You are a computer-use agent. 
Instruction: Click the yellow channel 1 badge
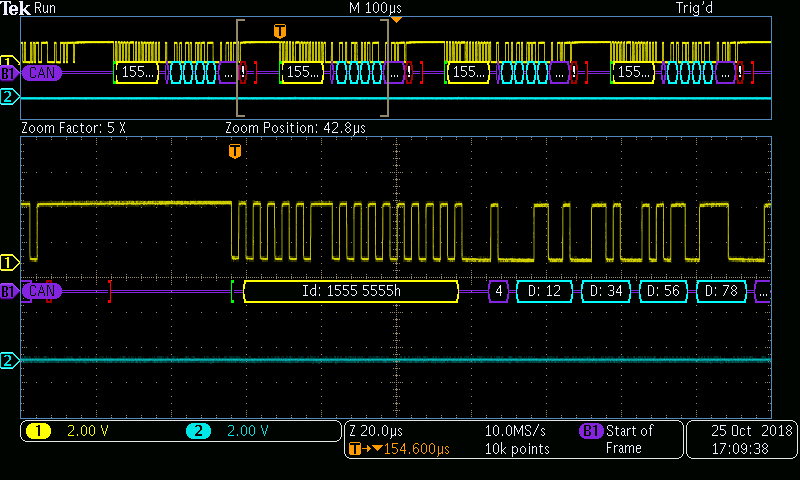coord(39,431)
